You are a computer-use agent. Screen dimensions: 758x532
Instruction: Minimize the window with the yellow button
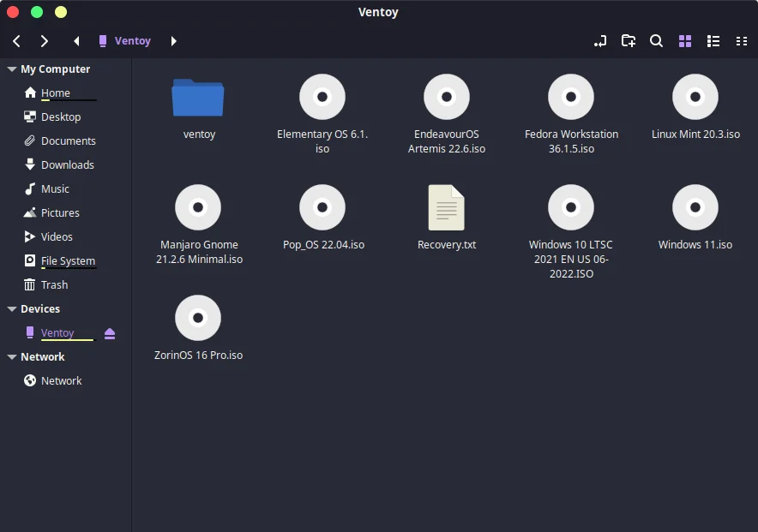pos(61,12)
